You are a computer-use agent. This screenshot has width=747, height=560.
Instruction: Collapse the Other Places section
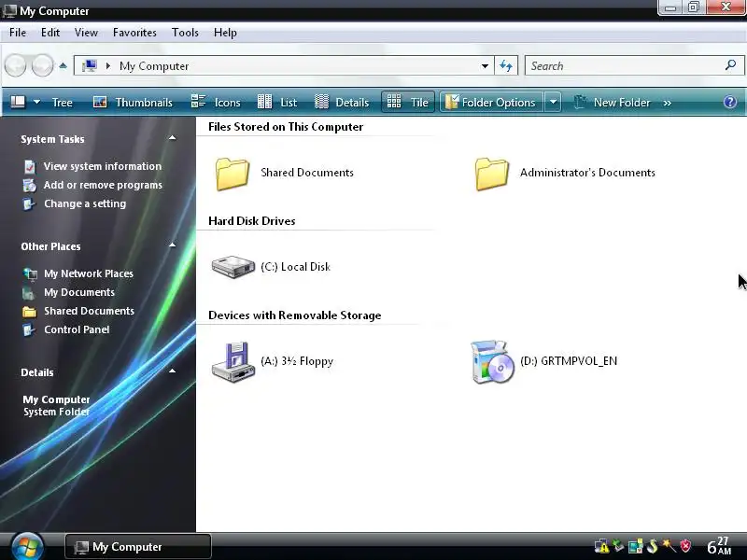pyautogui.click(x=173, y=245)
